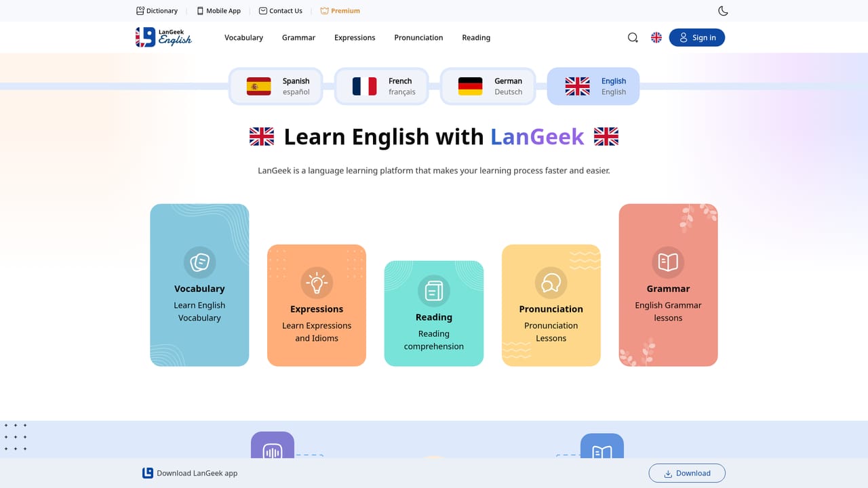The width and height of the screenshot is (868, 488).
Task: Select the English language tab
Action: click(593, 86)
